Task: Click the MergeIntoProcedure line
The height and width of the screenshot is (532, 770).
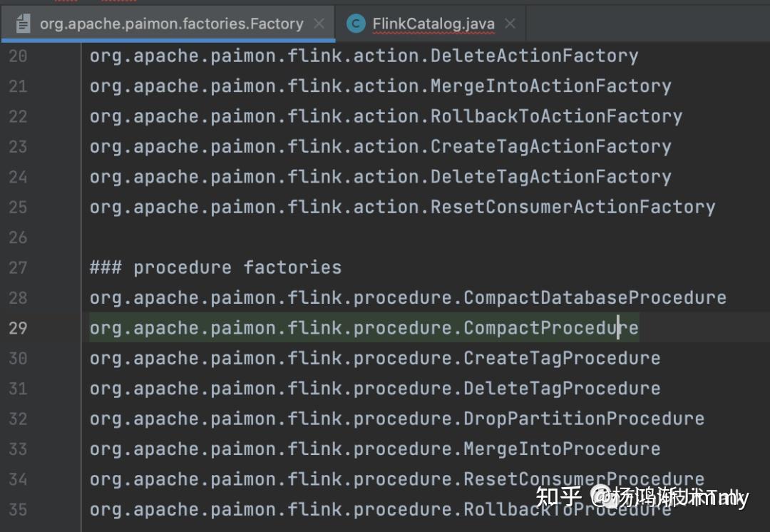Action: pyautogui.click(x=375, y=449)
